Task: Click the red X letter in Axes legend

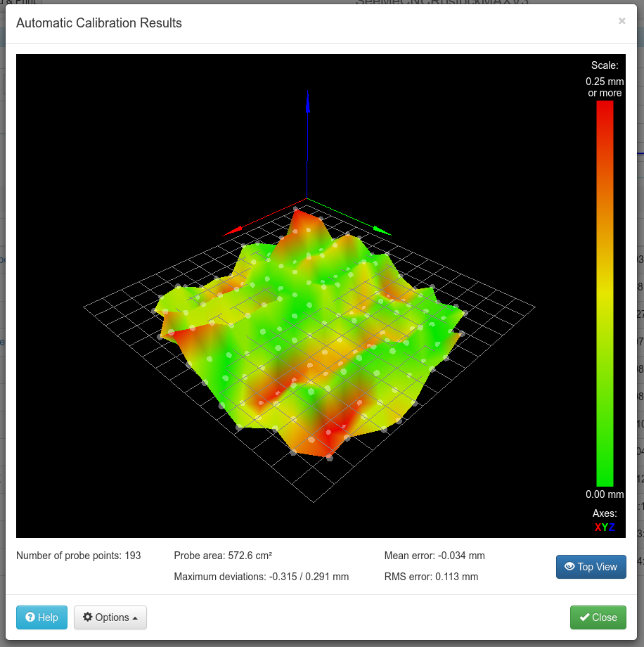Action: [x=598, y=527]
